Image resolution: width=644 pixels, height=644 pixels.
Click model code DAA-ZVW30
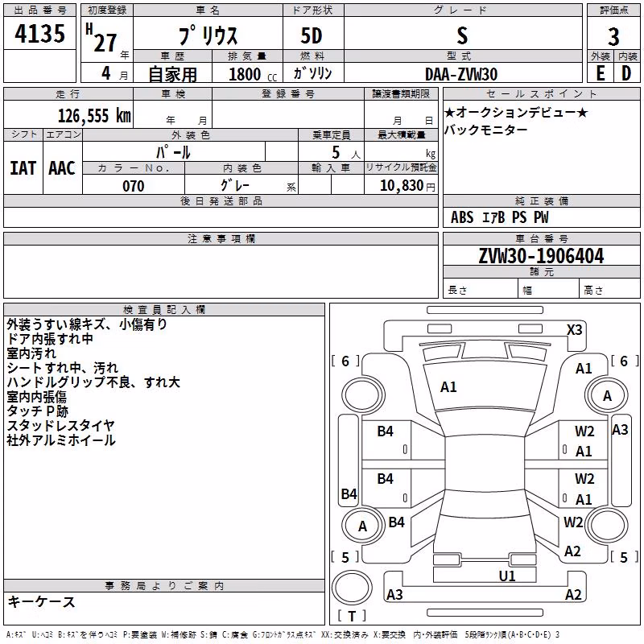[461, 74]
